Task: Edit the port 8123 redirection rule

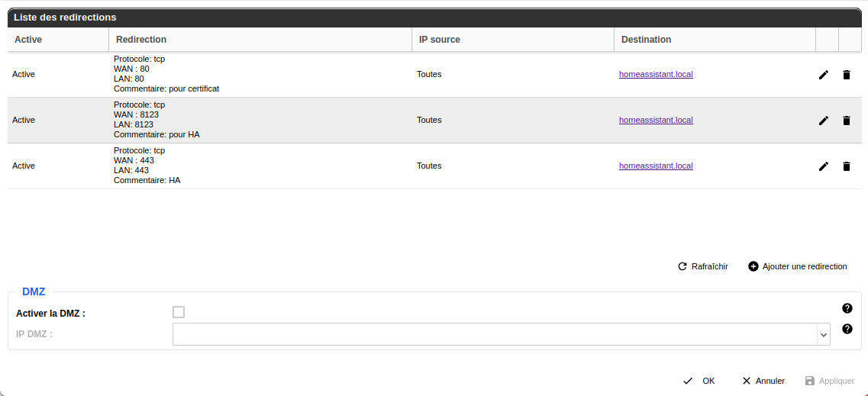Action: click(x=823, y=121)
